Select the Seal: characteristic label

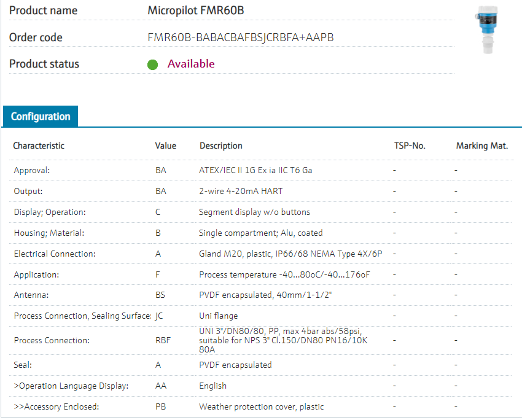23,365
